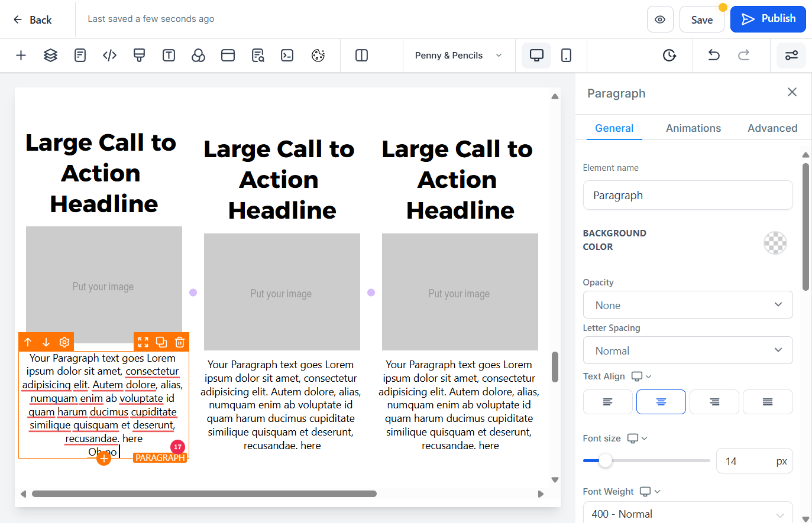Screen dimensions: 812x523
Task: Open Letter Spacing Normal dropdown
Action: (x=688, y=350)
